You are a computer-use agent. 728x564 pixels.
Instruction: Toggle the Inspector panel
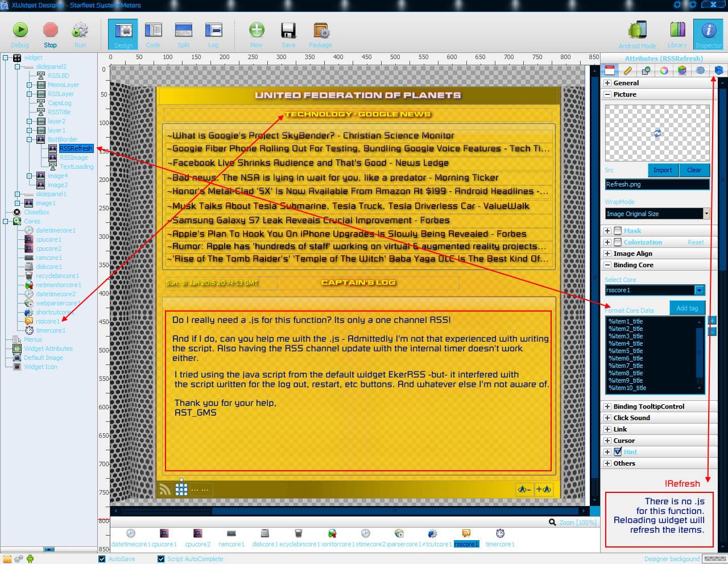coord(708,34)
